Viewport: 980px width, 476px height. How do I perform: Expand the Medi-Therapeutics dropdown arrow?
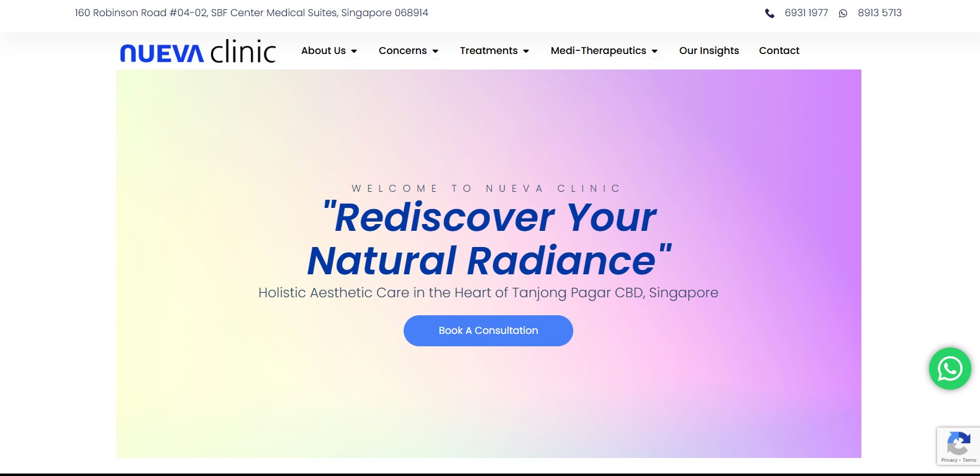[x=655, y=52]
